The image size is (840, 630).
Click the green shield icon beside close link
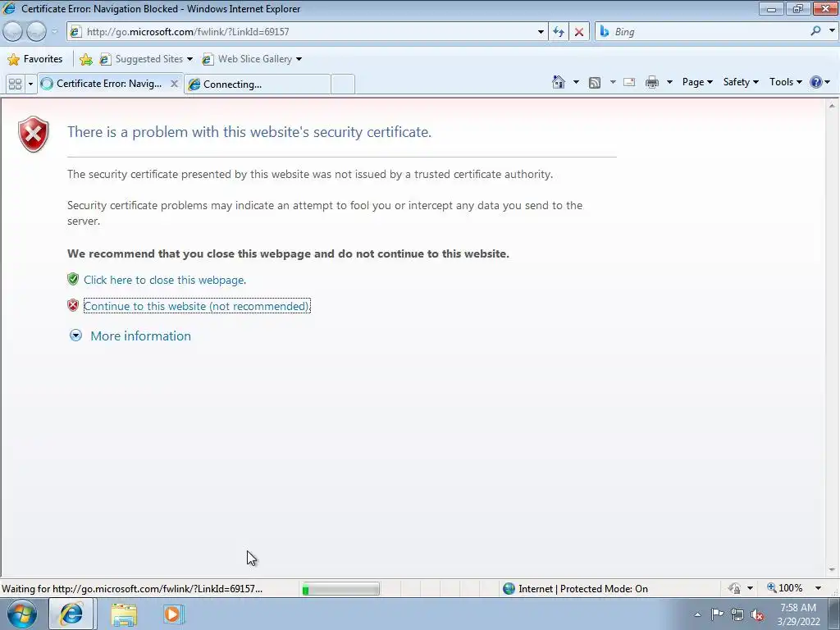tap(73, 279)
